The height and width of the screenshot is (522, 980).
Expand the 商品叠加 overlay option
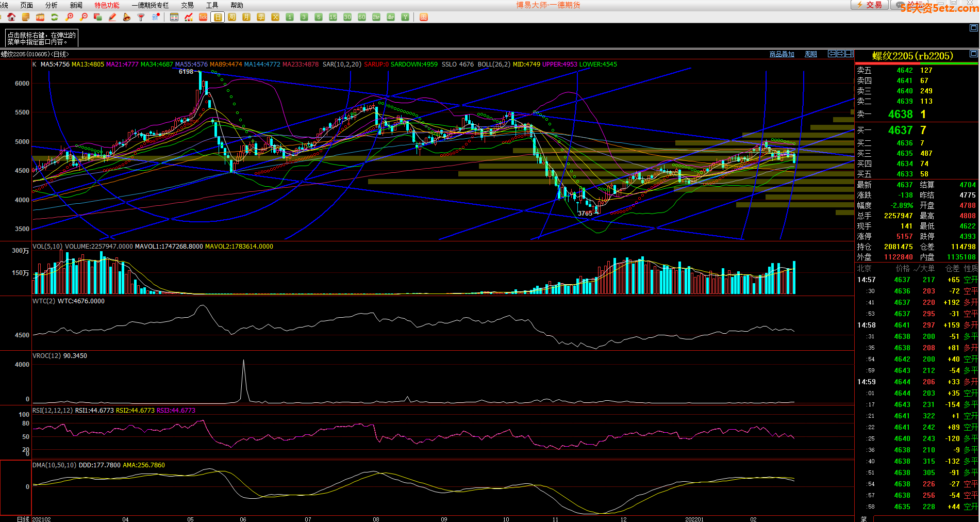click(x=782, y=54)
